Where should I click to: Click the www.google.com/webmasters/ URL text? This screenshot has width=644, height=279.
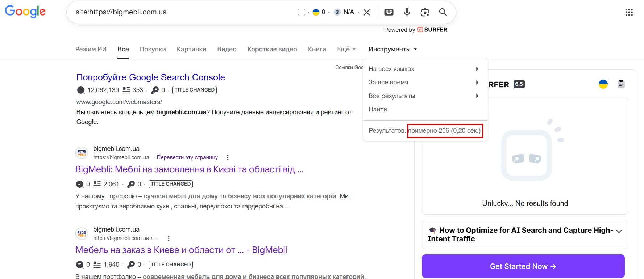tap(119, 102)
